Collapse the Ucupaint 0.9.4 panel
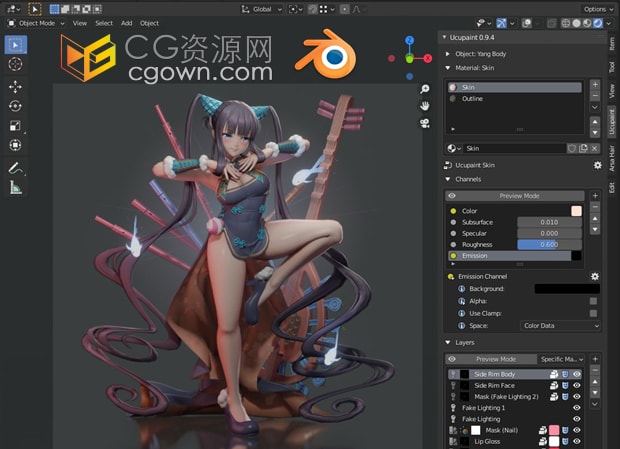Screen dimensions: 620x449 click(444, 37)
